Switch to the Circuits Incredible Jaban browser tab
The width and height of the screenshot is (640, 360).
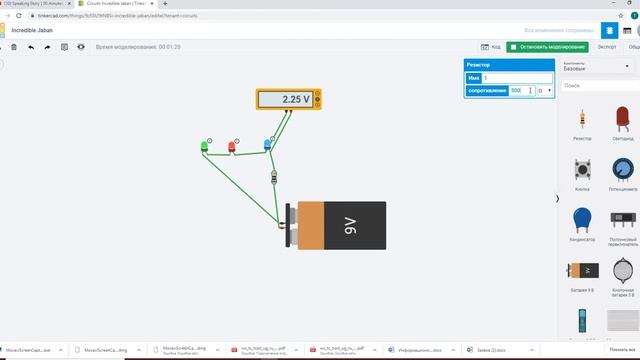[x=116, y=4]
